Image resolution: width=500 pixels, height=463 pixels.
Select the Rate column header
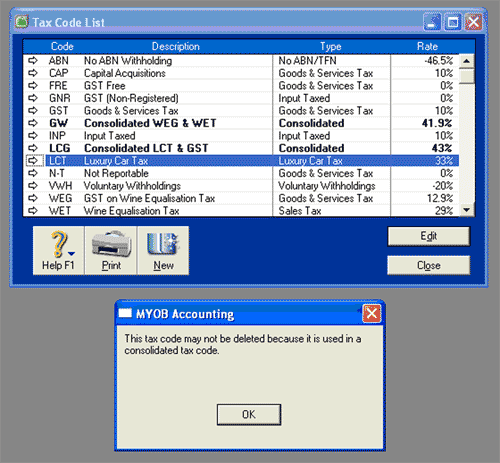coord(427,46)
